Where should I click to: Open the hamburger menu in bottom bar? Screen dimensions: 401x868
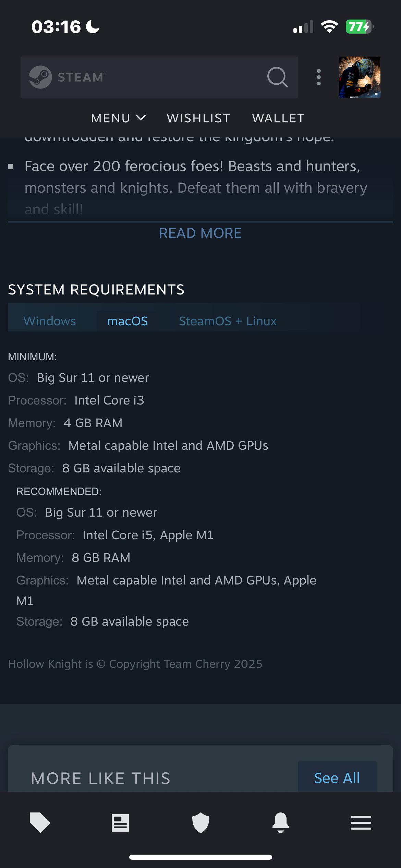(361, 823)
